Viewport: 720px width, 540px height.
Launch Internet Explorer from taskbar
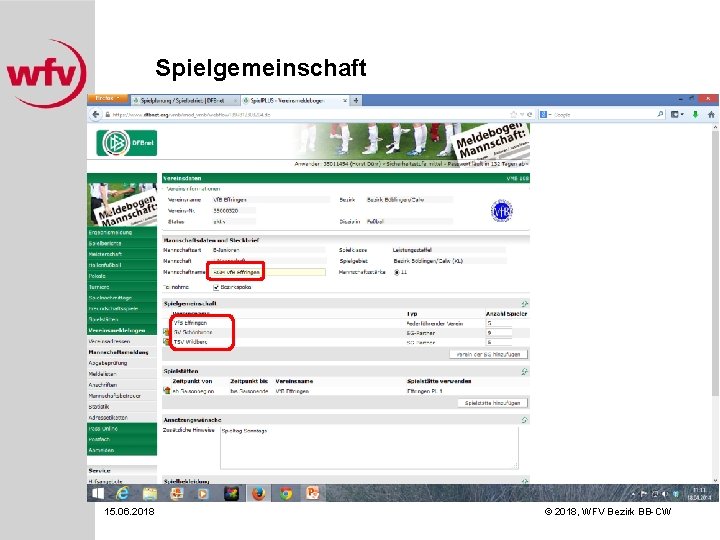click(123, 493)
